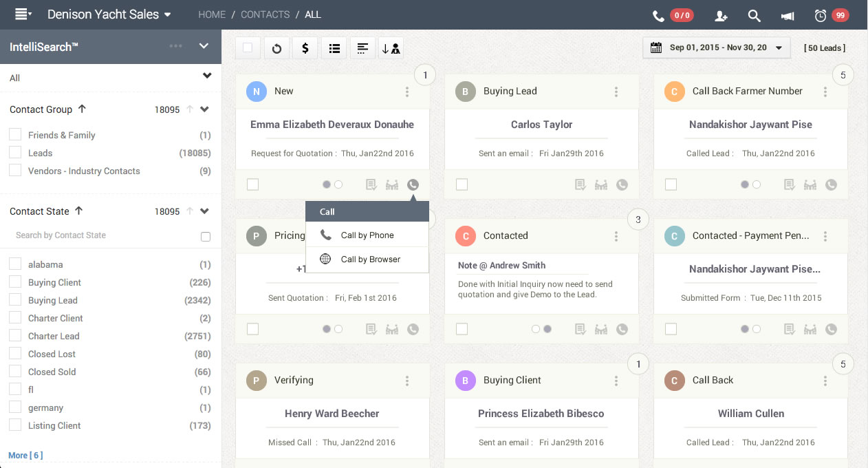868x468 pixels.
Task: Choose Call by Browser option
Action: (367, 259)
